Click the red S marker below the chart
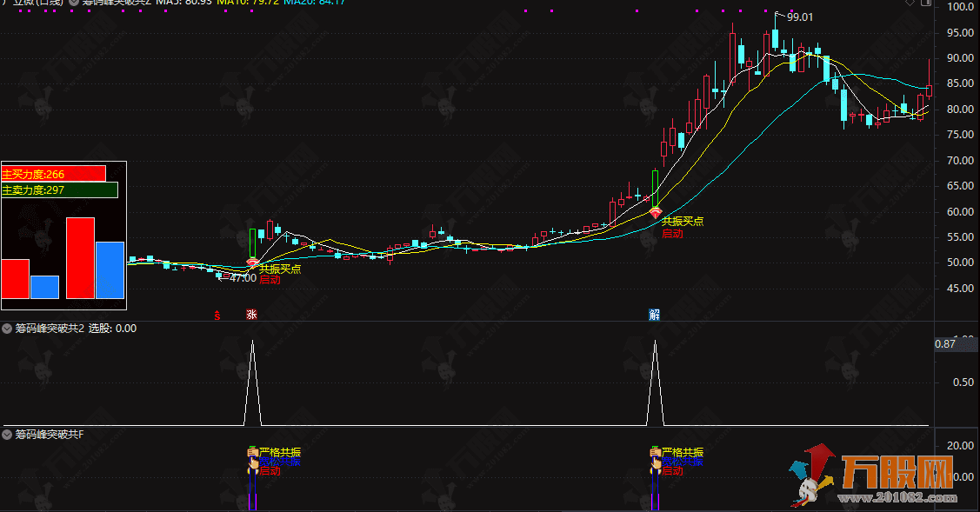Viewport: 980px width, 512px height. pyautogui.click(x=217, y=315)
